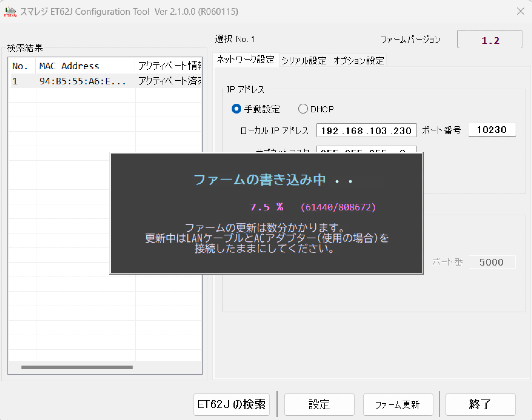Click the ET62J app icon in title bar
The image size is (532, 420).
pyautogui.click(x=10, y=11)
